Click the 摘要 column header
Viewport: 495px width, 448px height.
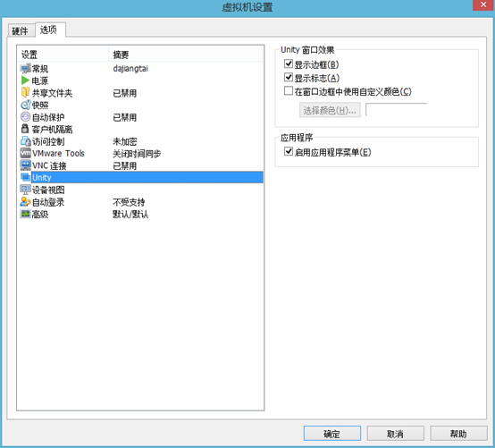[x=186, y=55]
